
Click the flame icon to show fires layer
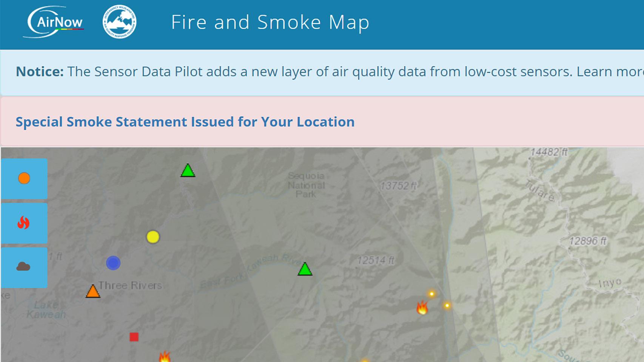coord(24,223)
